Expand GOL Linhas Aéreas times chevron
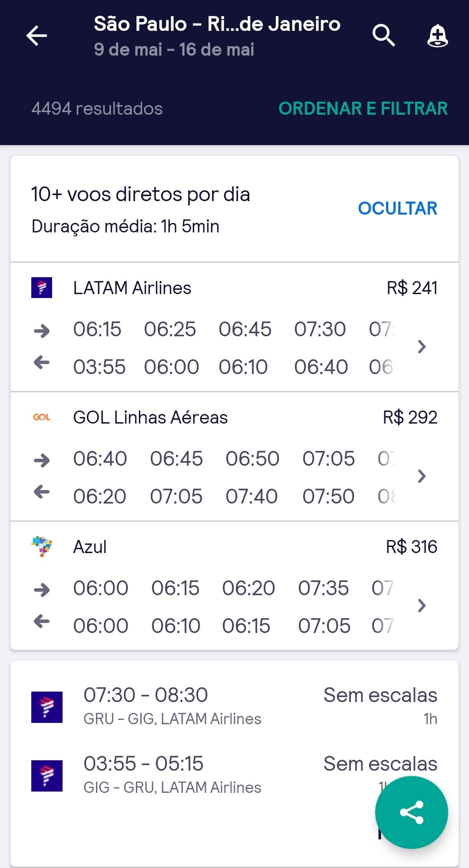 coord(422,476)
